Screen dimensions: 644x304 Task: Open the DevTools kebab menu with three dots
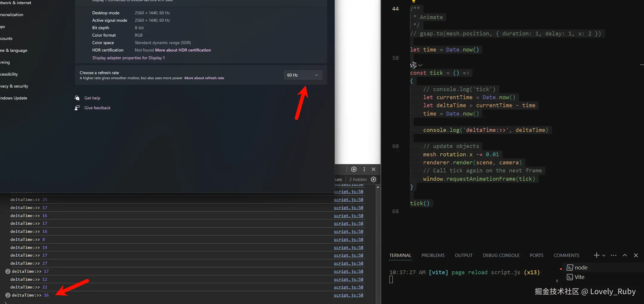coord(364,169)
